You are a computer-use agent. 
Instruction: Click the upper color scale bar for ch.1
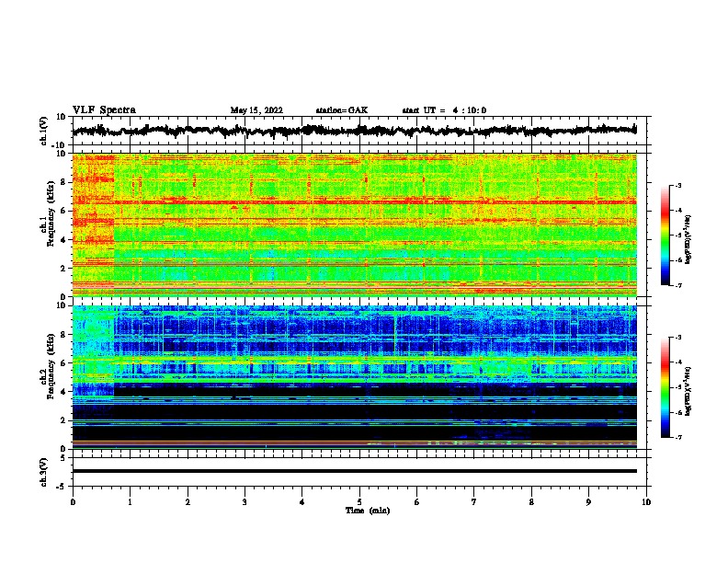[665, 236]
